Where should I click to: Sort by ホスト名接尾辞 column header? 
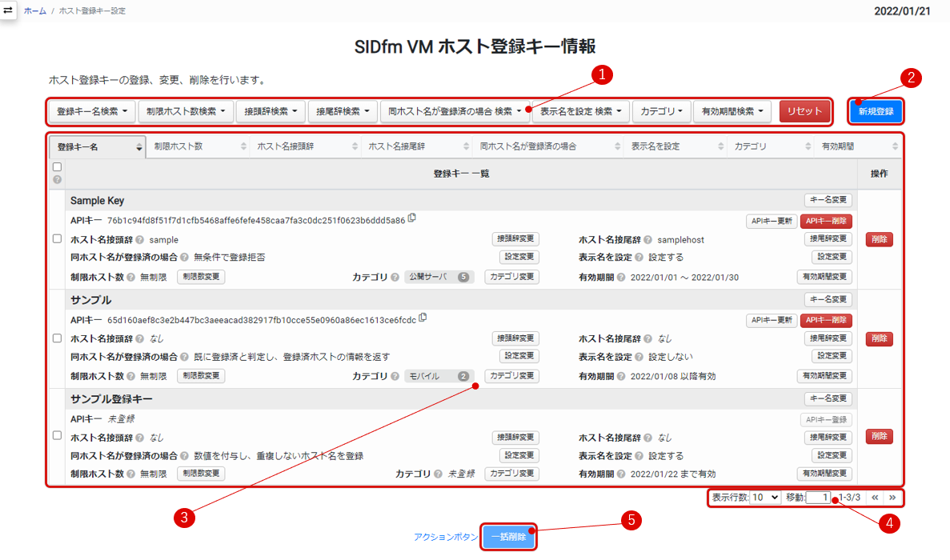[x=417, y=146]
